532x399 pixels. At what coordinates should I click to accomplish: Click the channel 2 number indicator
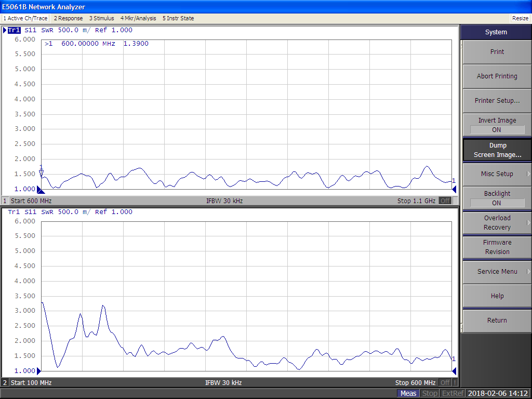coord(5,383)
